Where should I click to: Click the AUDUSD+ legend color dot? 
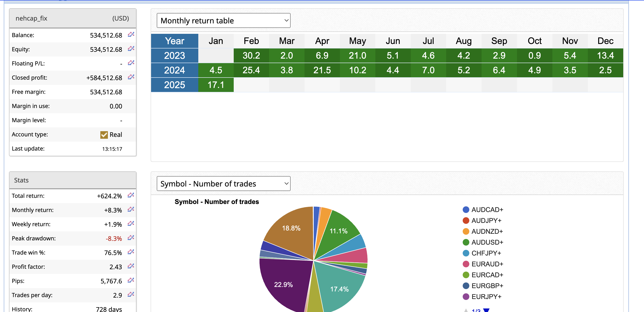point(466,242)
